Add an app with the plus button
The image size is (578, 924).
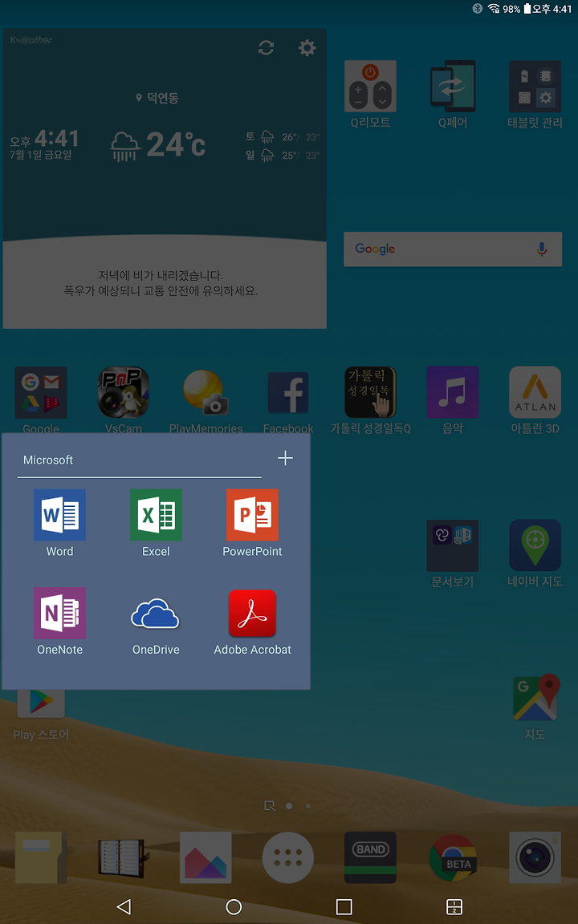coord(285,458)
